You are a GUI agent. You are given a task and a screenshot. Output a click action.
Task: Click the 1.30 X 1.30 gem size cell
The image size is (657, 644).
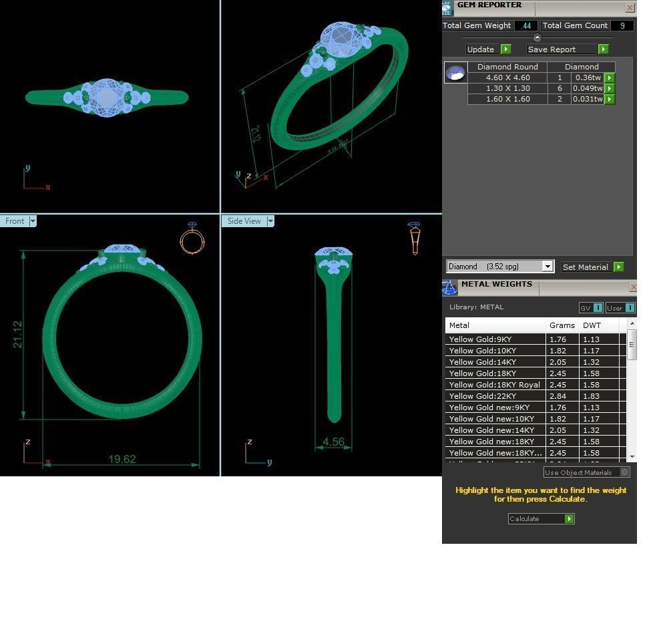[x=507, y=88]
